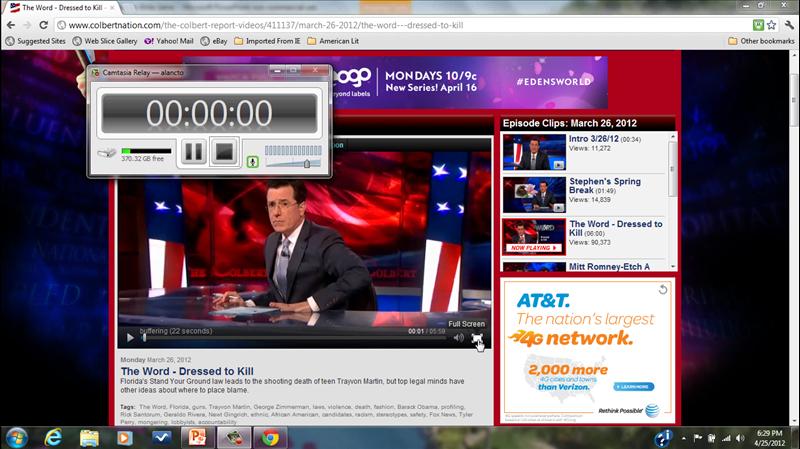Select The Word - Dressed to Kill tab

tap(61, 8)
